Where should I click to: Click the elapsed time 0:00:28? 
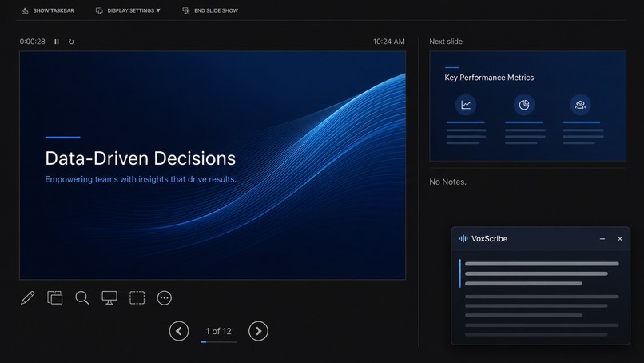pos(33,42)
